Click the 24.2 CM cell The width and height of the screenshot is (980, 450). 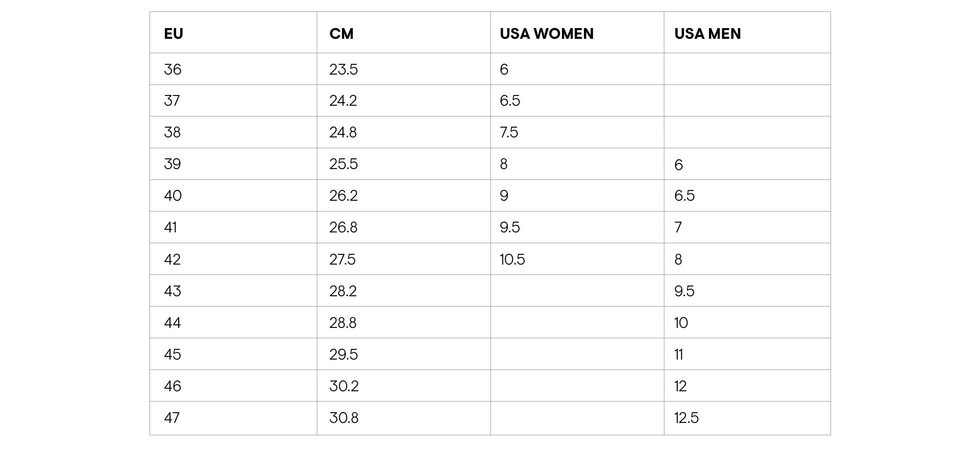[343, 101]
